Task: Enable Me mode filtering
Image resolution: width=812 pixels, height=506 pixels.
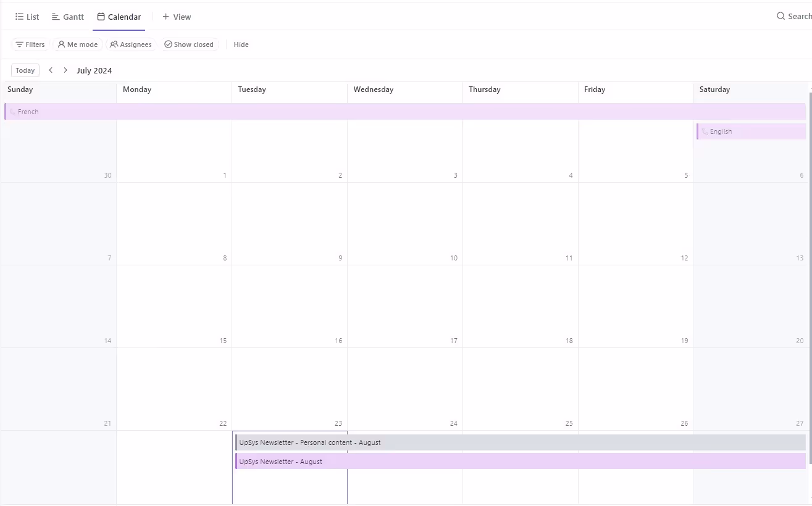Action: pyautogui.click(x=78, y=44)
